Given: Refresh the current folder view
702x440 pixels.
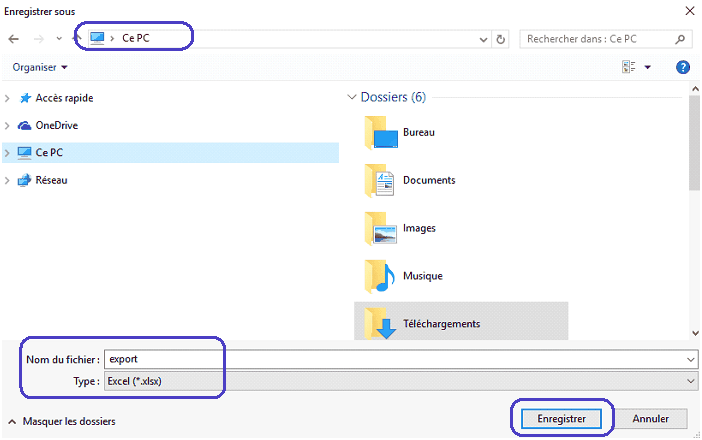Looking at the screenshot, I should (501, 39).
